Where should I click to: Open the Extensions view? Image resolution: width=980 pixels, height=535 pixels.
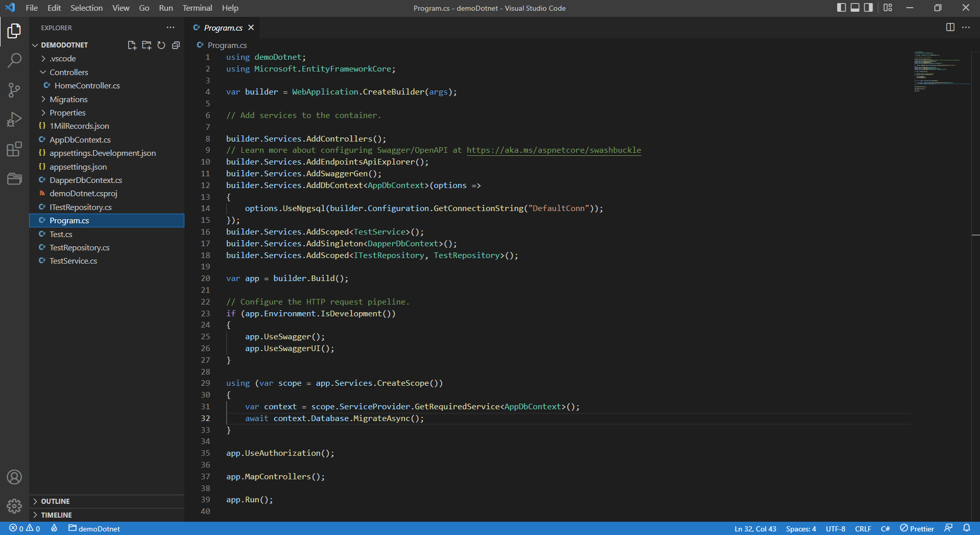(14, 149)
